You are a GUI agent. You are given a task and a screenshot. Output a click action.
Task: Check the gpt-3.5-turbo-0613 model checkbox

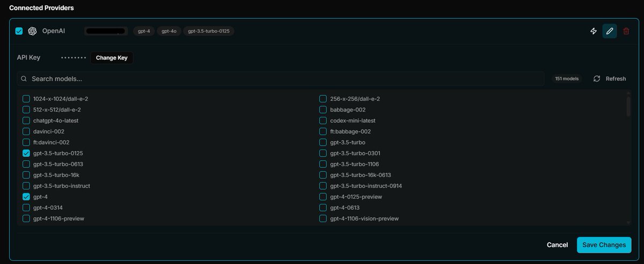26,164
